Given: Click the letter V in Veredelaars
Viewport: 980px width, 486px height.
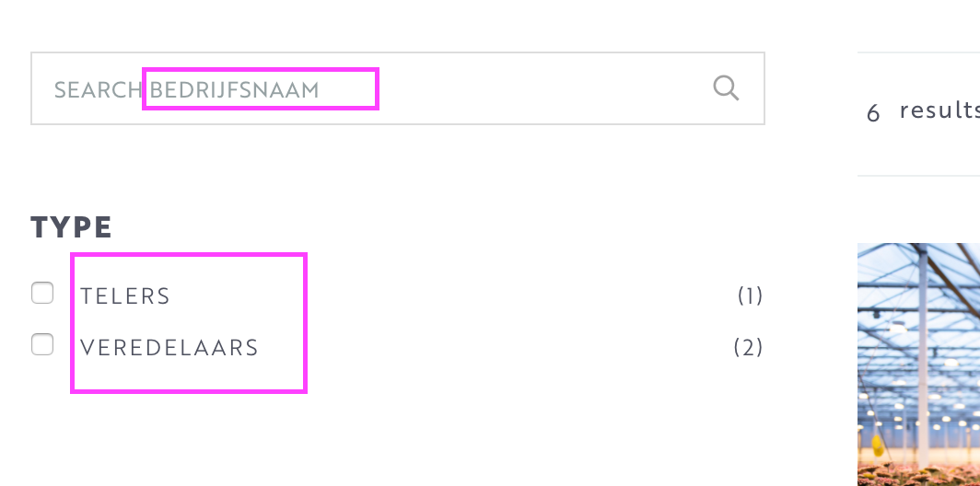Looking at the screenshot, I should point(87,348).
